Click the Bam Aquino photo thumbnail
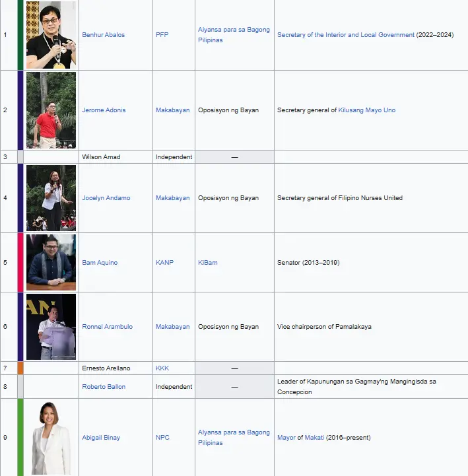The image size is (468, 476). tap(51, 262)
